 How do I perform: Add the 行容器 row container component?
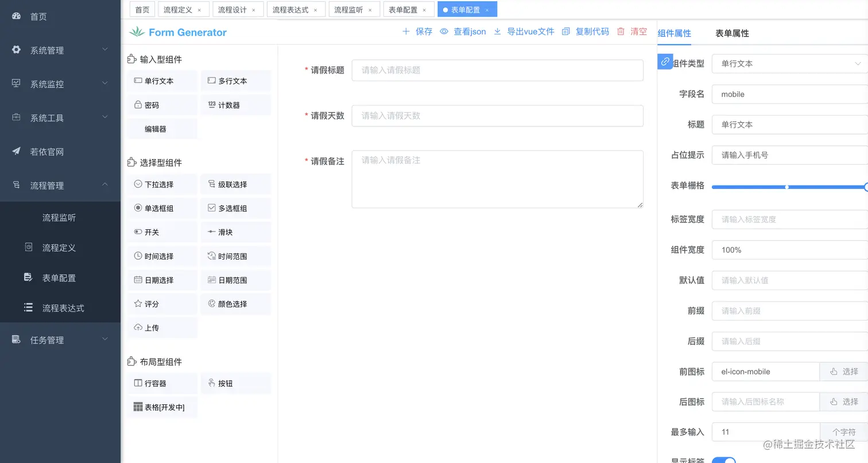(x=162, y=383)
